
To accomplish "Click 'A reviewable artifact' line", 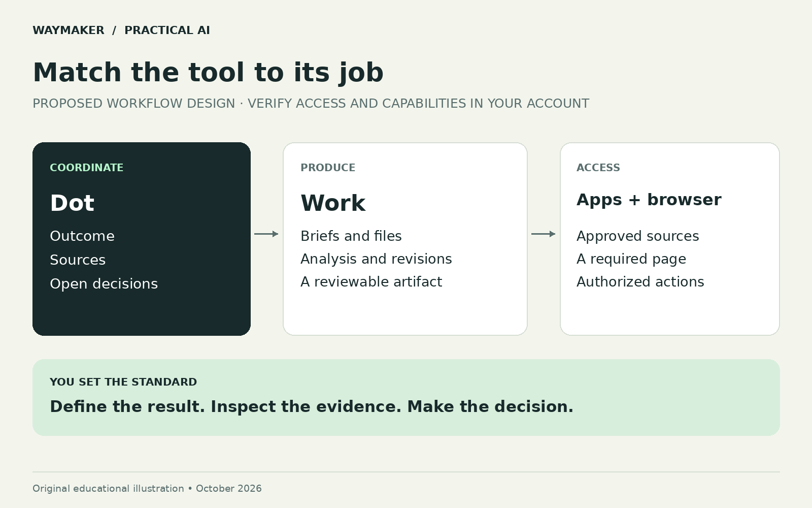I will [x=371, y=282].
